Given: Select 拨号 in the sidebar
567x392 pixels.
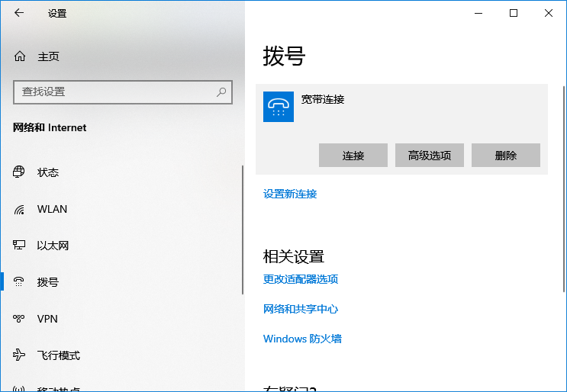Looking at the screenshot, I should coord(48,282).
